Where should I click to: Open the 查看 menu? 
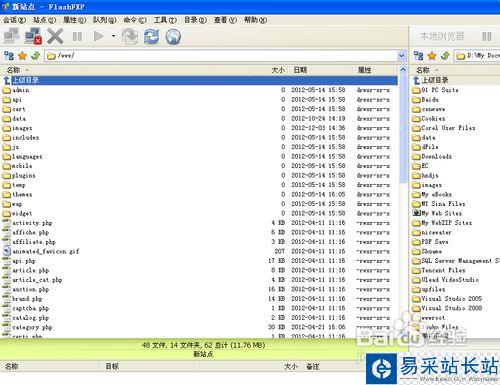tap(225, 20)
